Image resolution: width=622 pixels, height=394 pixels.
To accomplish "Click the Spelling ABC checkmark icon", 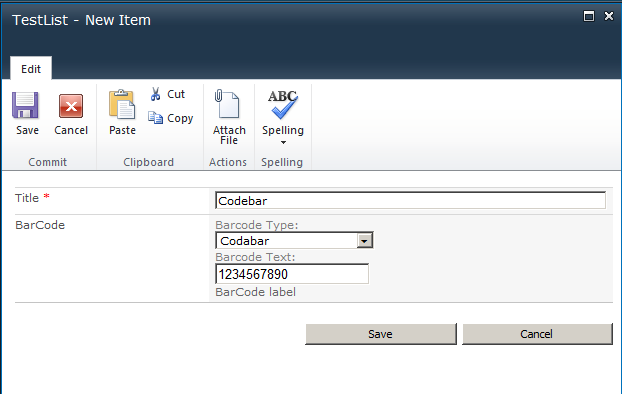I will [282, 104].
